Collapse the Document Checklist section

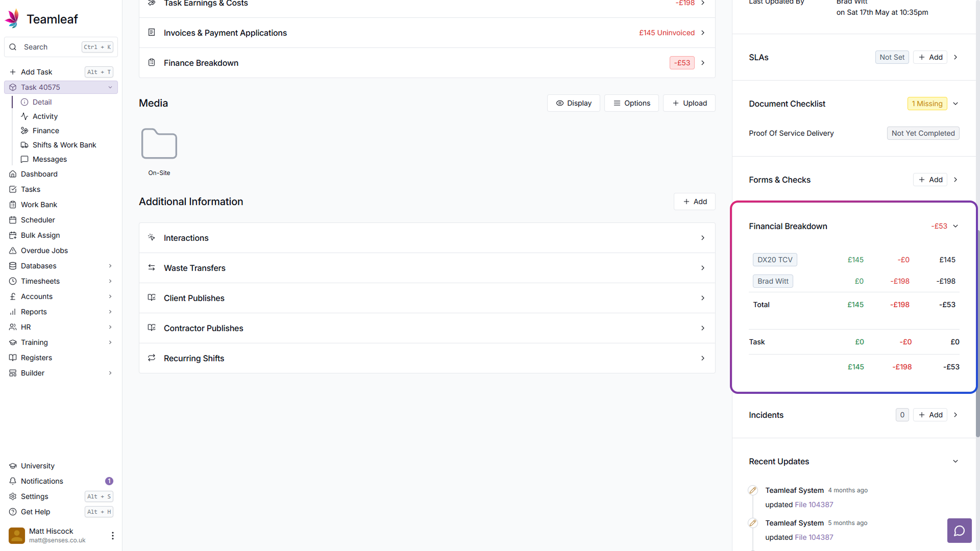pos(955,104)
